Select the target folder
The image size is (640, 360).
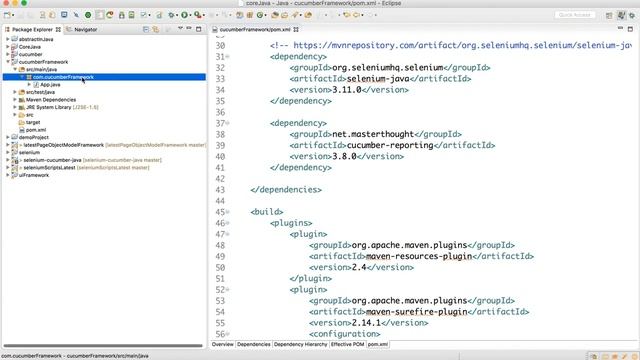[33, 122]
